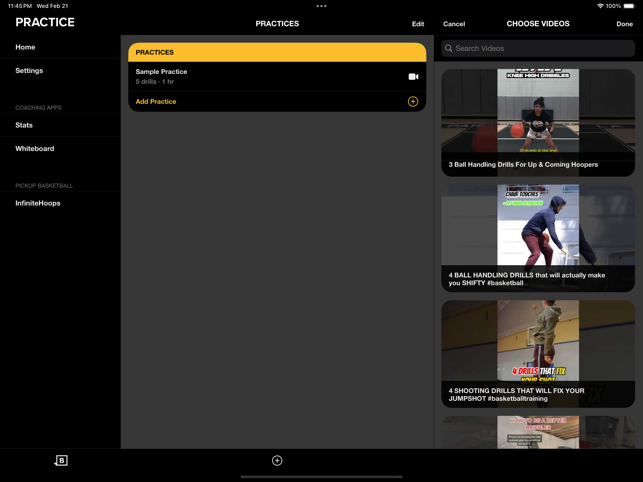The height and width of the screenshot is (482, 643).
Task: Tap the magnifier icon in Search Videos
Action: click(449, 48)
